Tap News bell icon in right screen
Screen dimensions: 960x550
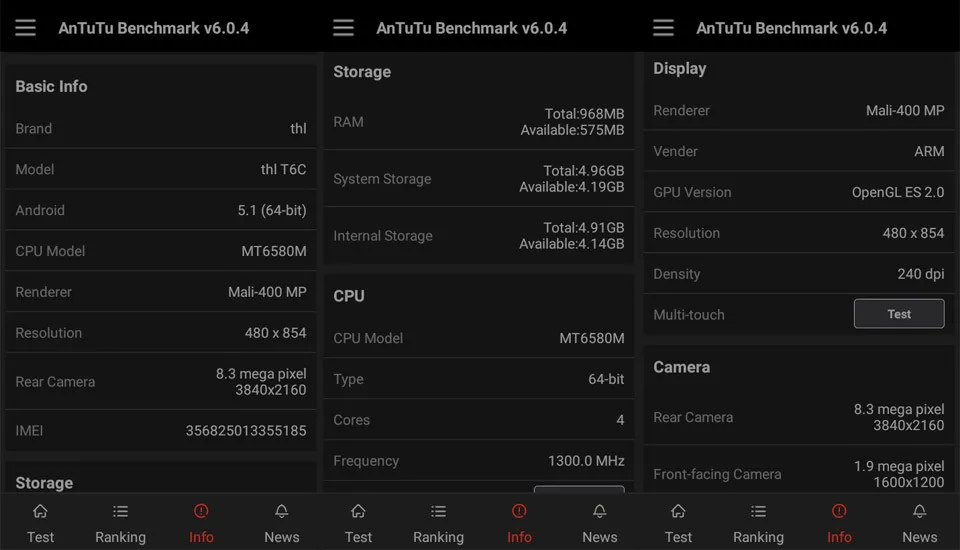click(x=920, y=511)
